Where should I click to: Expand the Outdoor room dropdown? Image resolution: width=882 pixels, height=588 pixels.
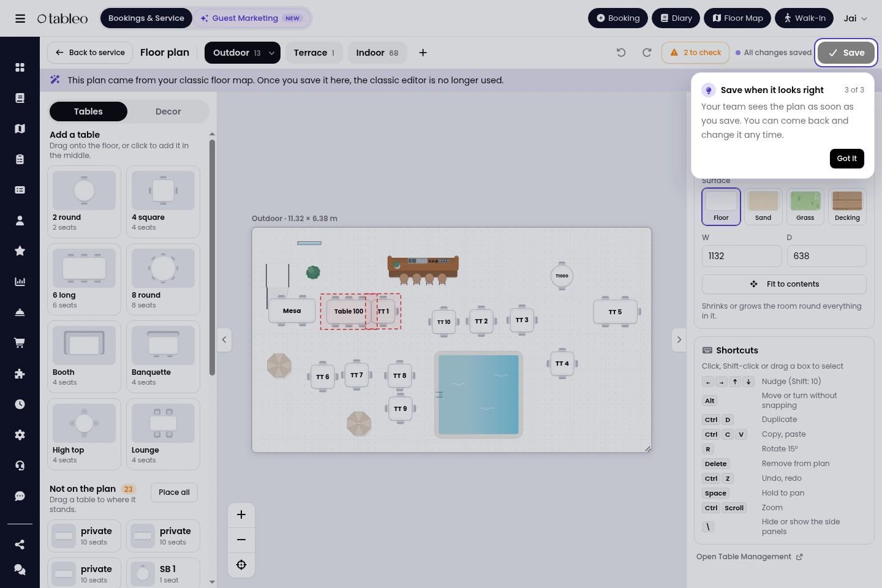[x=271, y=53]
